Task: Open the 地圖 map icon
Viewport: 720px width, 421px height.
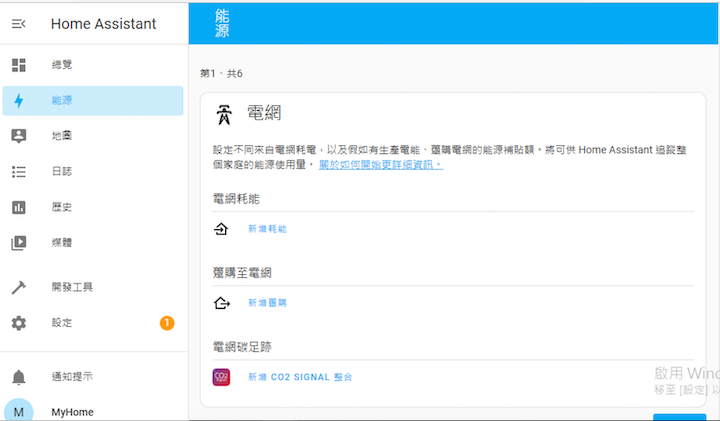Action: pyautogui.click(x=19, y=136)
